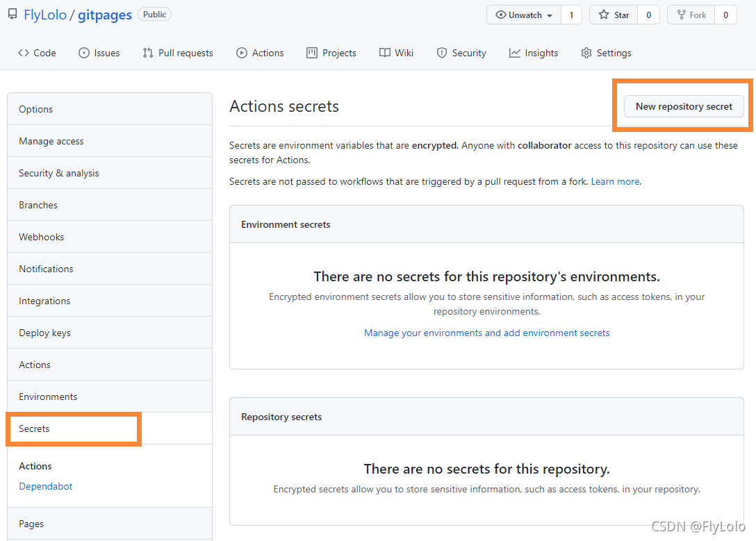Click the Fork button

[691, 15]
